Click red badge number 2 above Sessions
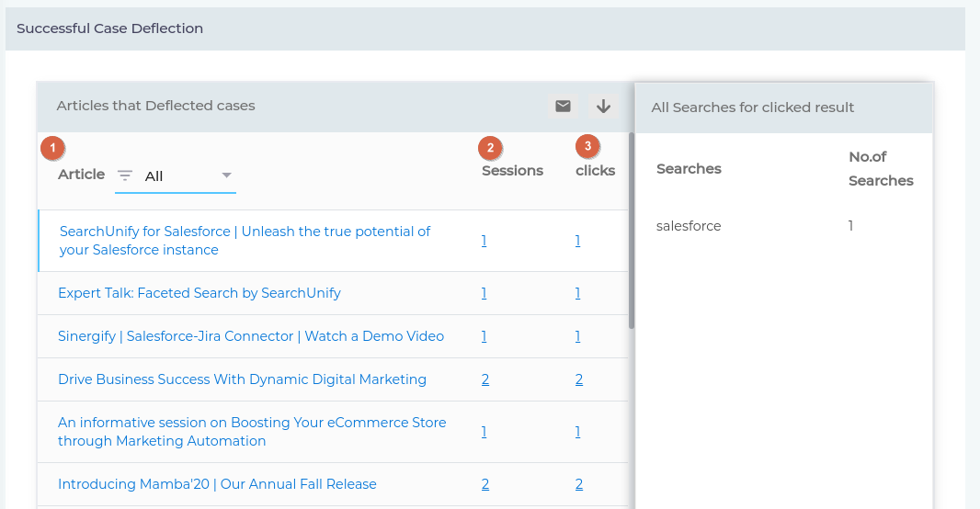 tap(491, 147)
